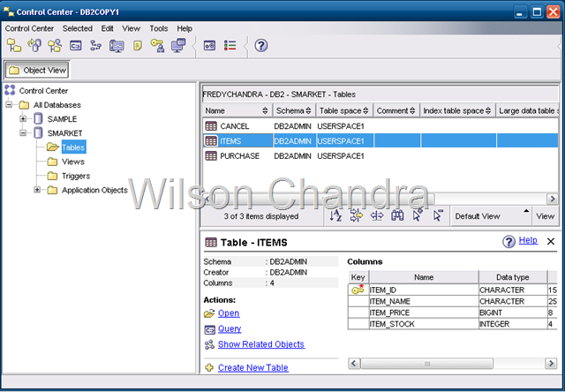Click the first Control Center toolbar icon

pos(14,45)
